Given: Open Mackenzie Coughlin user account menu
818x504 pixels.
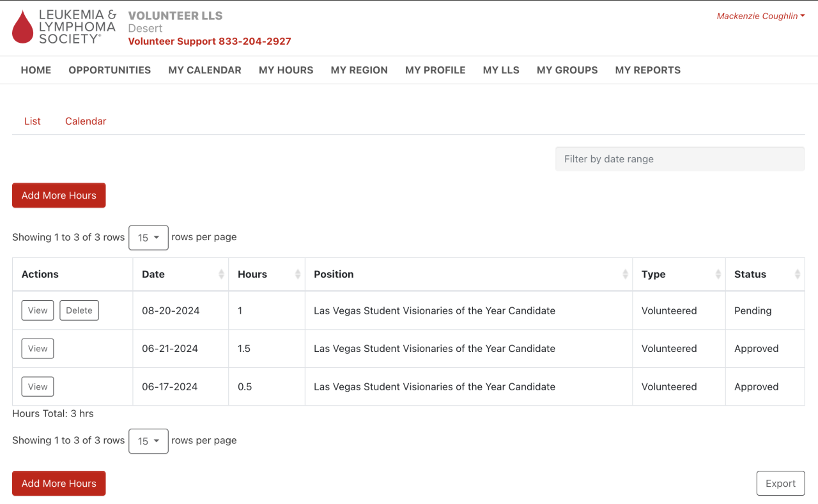Looking at the screenshot, I should point(760,16).
